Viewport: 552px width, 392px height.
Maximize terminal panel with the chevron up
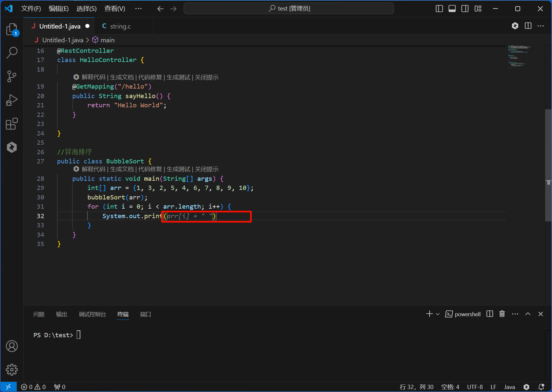[x=528, y=314]
